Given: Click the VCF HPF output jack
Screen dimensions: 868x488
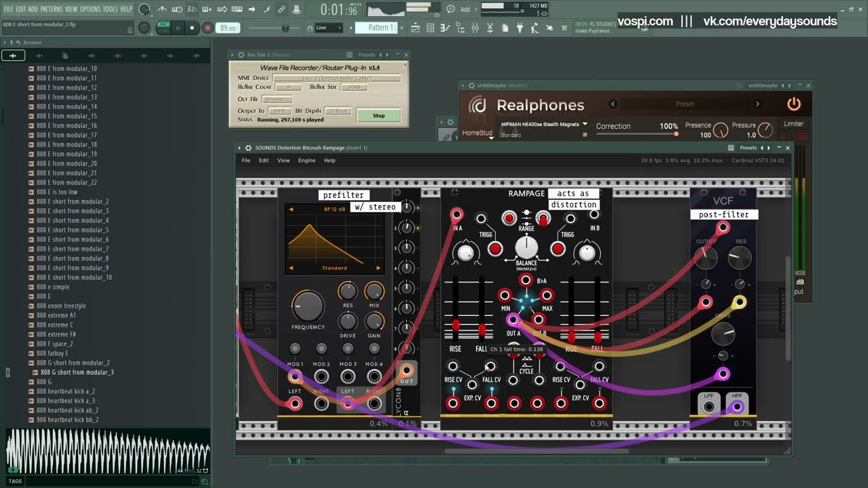Looking at the screenshot, I should (736, 407).
